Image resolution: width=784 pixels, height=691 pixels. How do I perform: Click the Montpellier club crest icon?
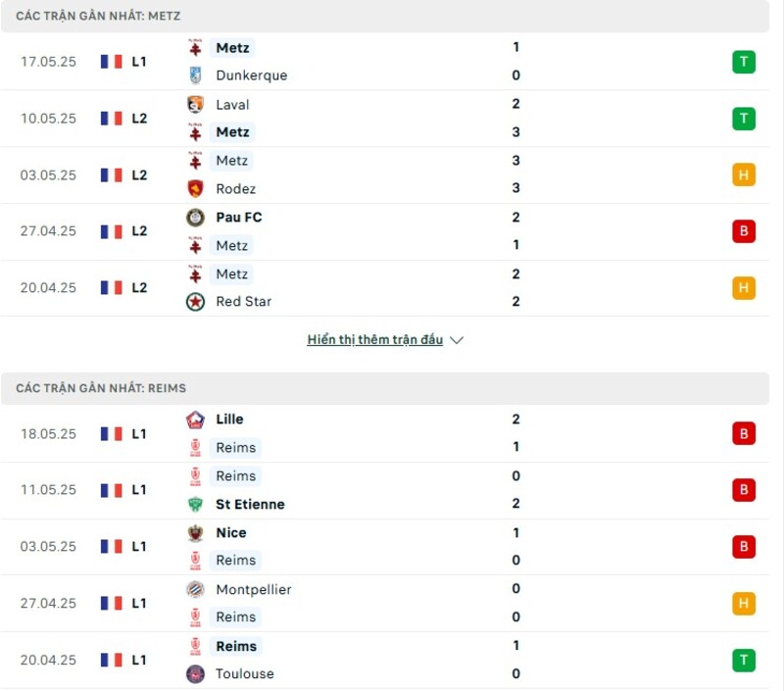(x=195, y=590)
